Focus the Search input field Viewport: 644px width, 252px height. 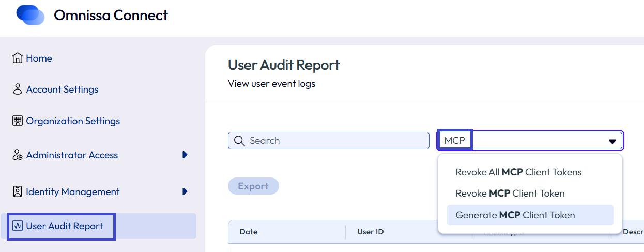click(x=329, y=141)
